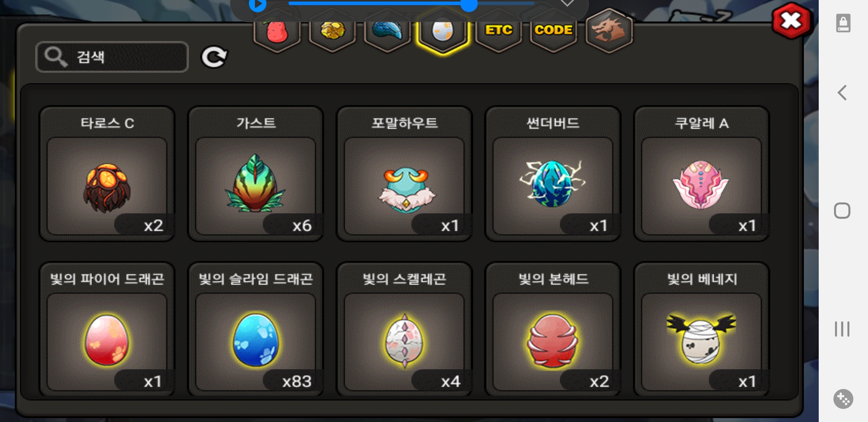Close the inventory with red X

point(792,21)
